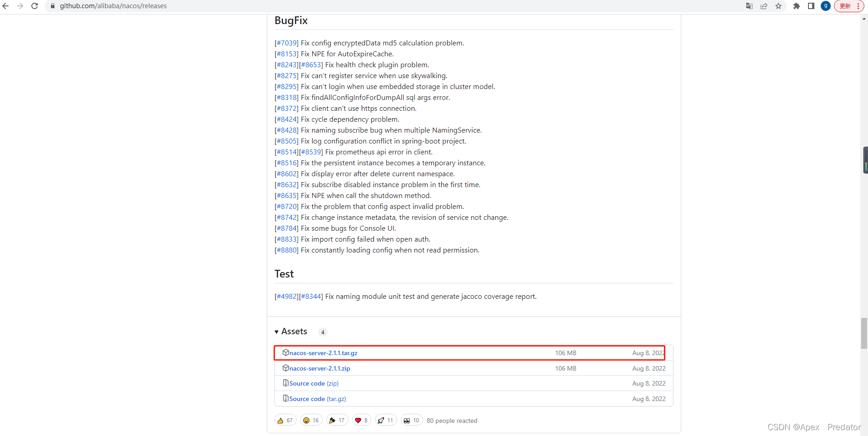Toggle the thumbs up reaction with 67
The image size is (868, 436).
(285, 421)
